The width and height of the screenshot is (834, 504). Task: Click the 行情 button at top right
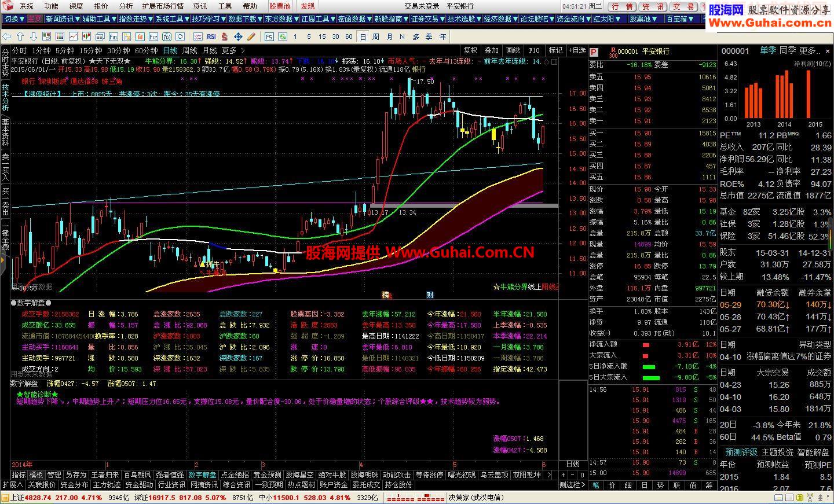tap(623, 6)
